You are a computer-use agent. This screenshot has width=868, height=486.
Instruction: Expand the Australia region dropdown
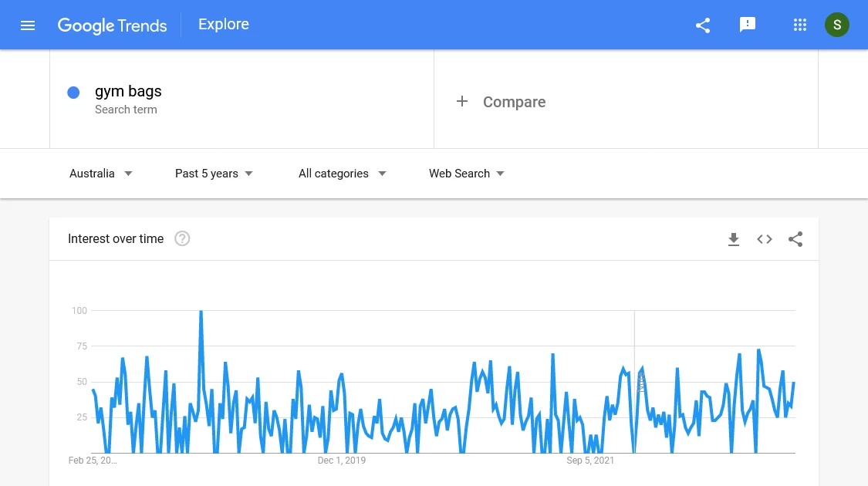click(x=101, y=174)
